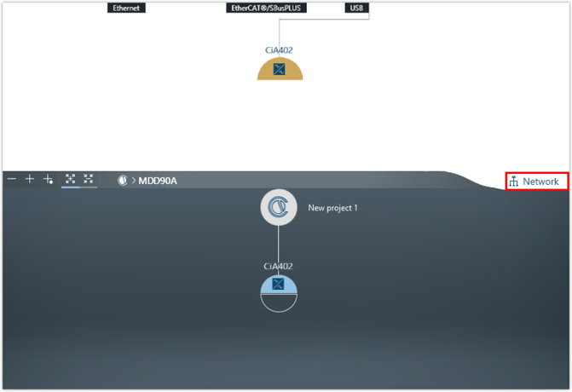Click the orange CiA402 device node

pos(280,72)
